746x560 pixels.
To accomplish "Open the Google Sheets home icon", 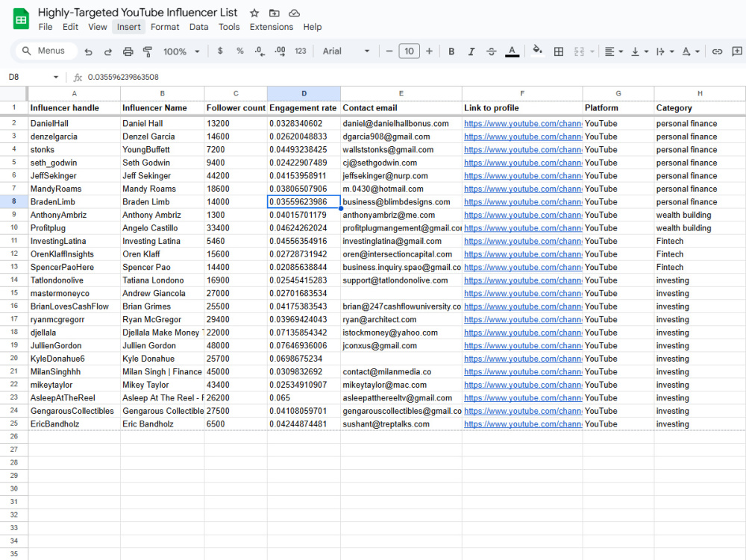I will click(21, 19).
